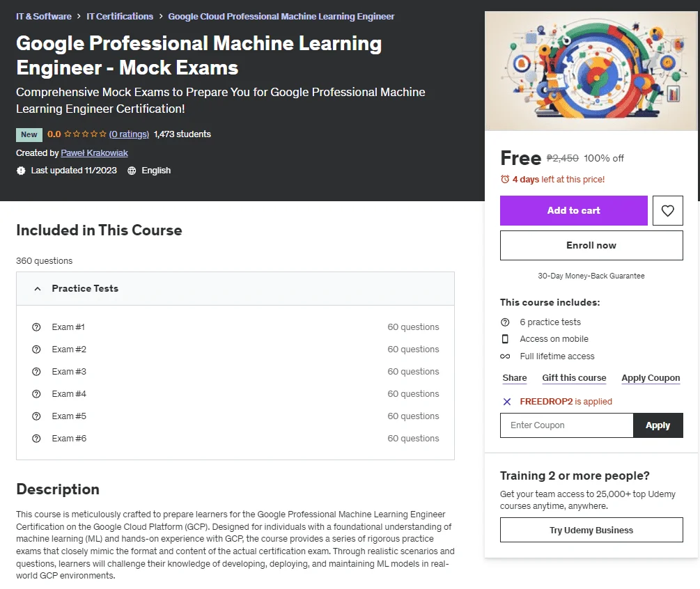Click the star rating icons
The image size is (700, 589).
[85, 134]
